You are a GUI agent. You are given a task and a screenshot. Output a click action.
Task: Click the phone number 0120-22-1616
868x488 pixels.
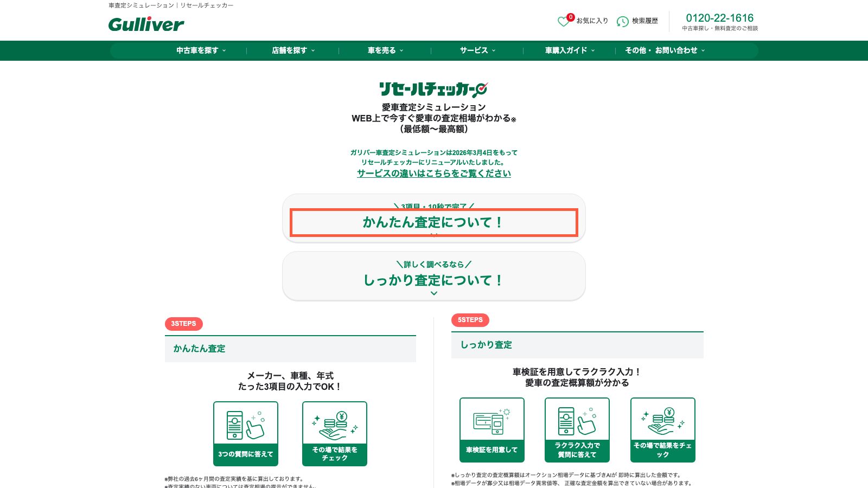click(x=720, y=18)
